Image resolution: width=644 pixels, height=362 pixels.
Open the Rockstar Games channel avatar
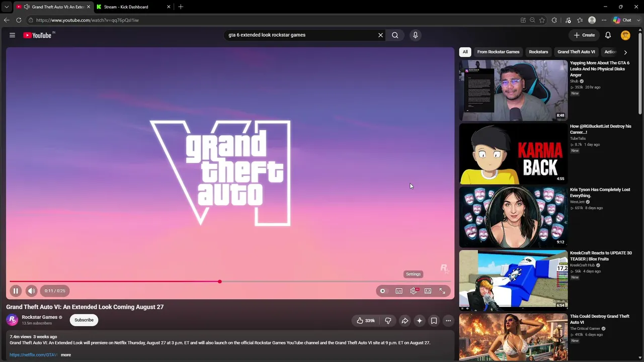pyautogui.click(x=12, y=320)
